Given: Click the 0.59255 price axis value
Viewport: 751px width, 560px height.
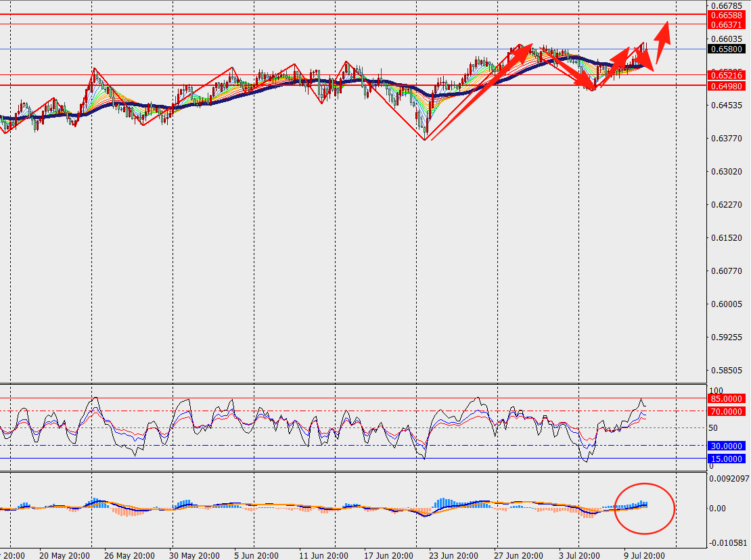Looking at the screenshot, I should 727,337.
